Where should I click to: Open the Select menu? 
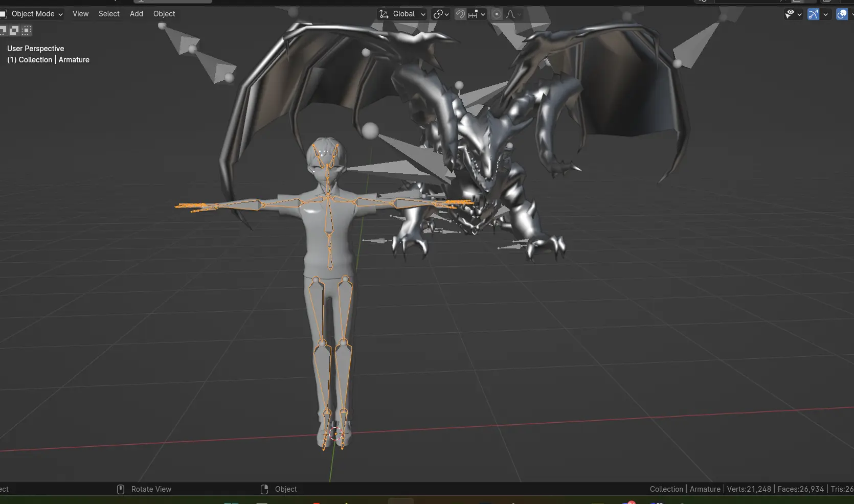tap(109, 14)
